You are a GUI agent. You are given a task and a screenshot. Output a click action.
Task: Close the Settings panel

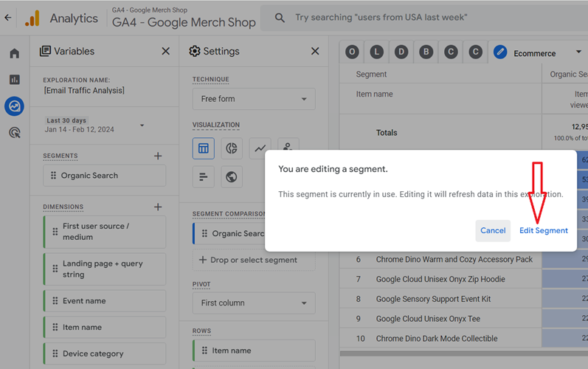coord(315,51)
